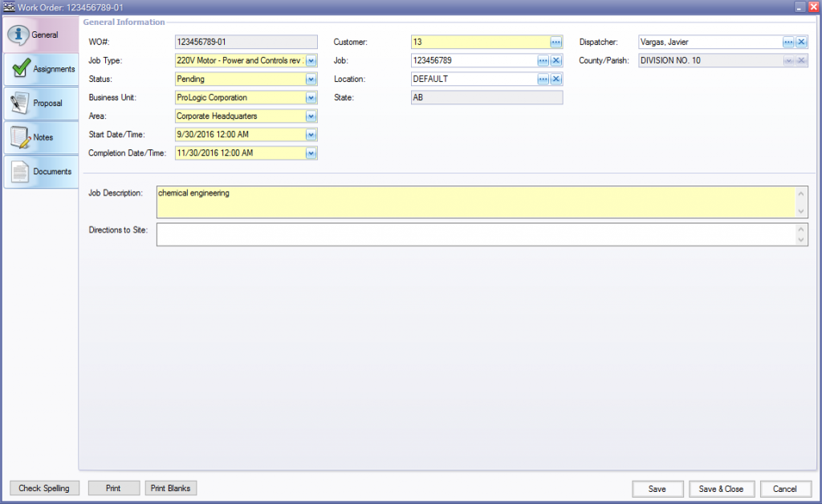The width and height of the screenshot is (822, 504).
Task: Clear the Job field with its X icon
Action: tap(556, 59)
